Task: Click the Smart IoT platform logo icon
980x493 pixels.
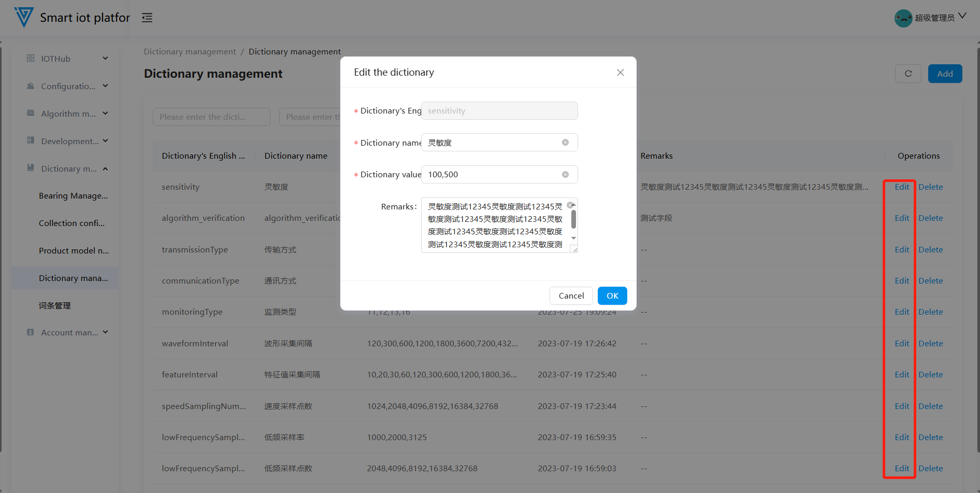Action: pyautogui.click(x=24, y=17)
